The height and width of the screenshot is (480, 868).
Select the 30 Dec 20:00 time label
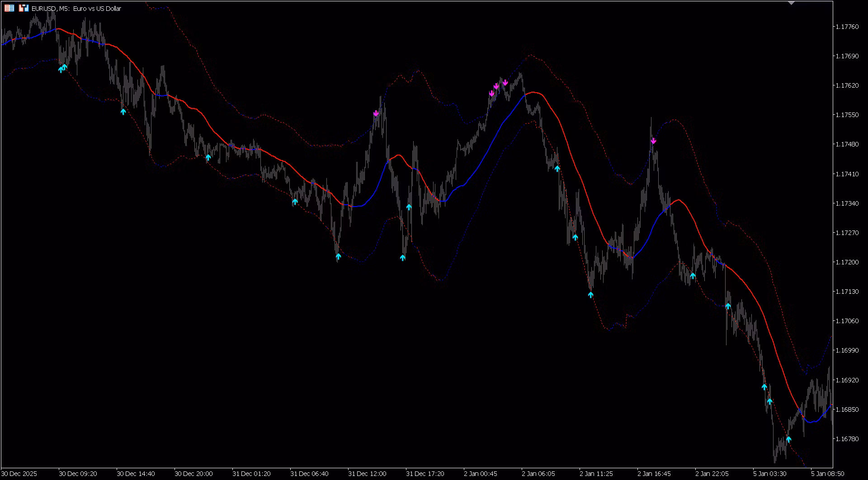point(193,474)
